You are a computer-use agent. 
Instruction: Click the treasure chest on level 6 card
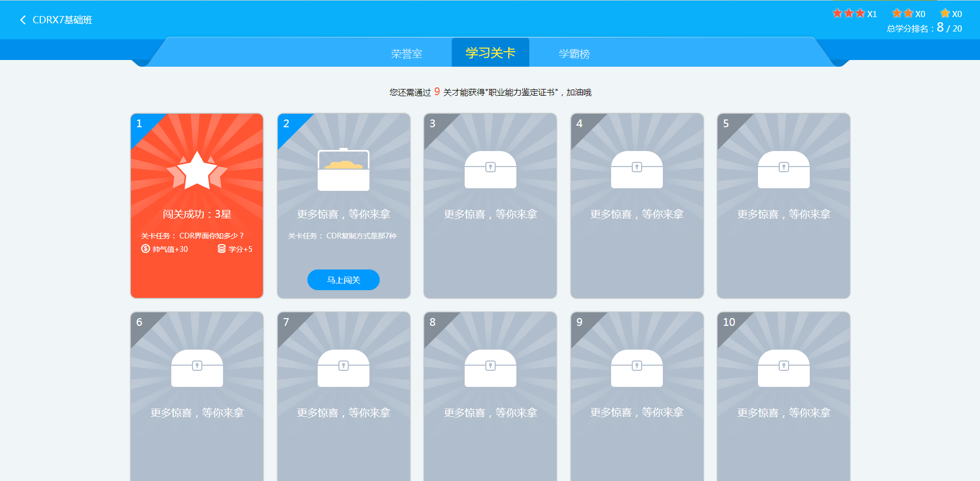coord(197,369)
